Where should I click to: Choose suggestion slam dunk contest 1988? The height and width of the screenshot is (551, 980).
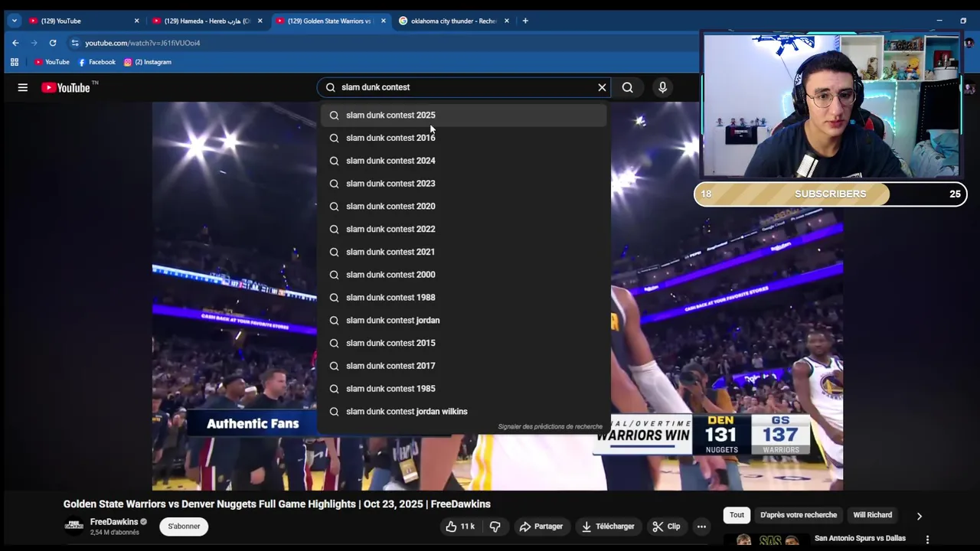pyautogui.click(x=463, y=298)
